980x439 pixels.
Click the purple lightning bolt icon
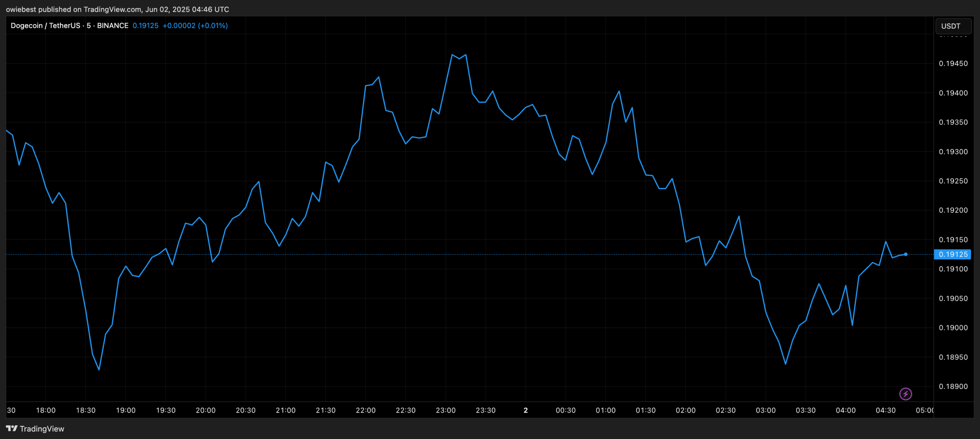click(905, 393)
